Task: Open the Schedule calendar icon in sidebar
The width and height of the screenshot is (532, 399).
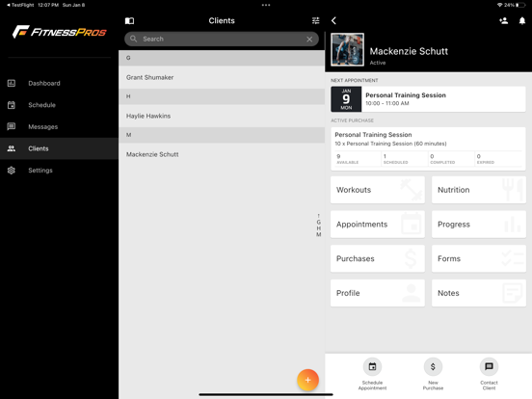Action: click(12, 105)
